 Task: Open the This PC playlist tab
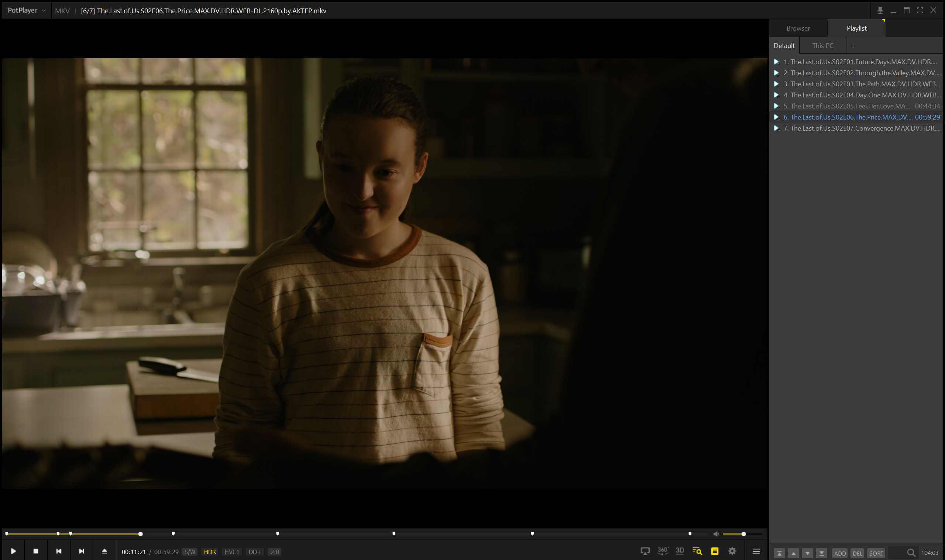point(823,46)
